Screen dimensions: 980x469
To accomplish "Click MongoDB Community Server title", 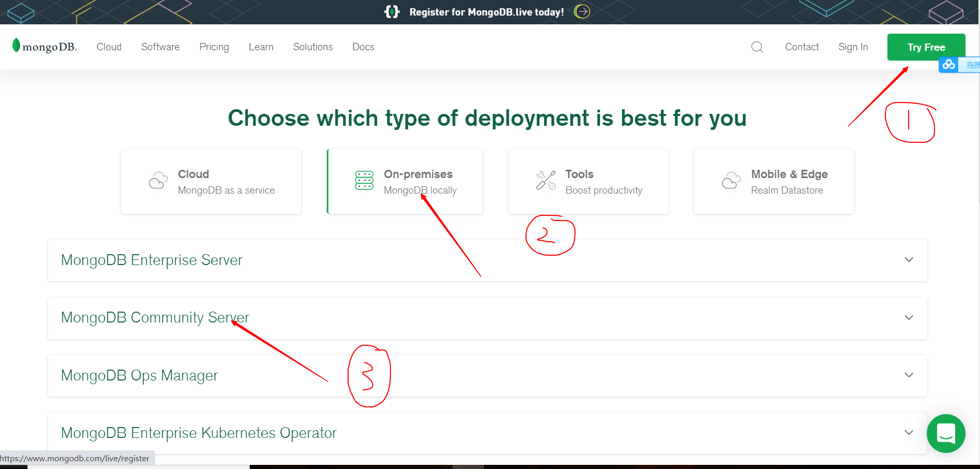I will click(x=155, y=317).
